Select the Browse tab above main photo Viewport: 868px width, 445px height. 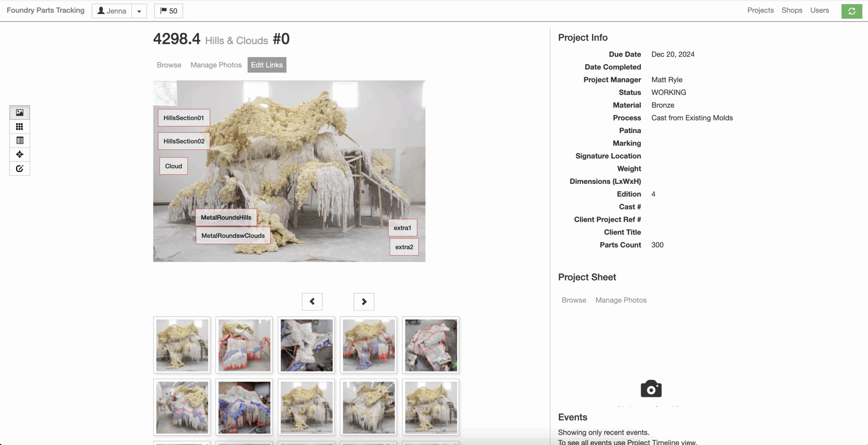169,65
